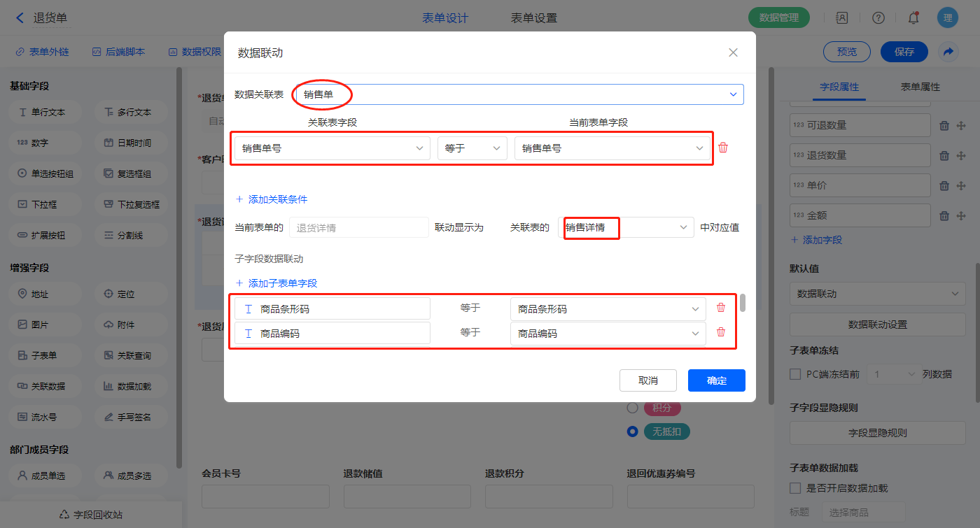Screen dimensions: 980x528
Task: Open the 等于 operator dropdown
Action: pyautogui.click(x=472, y=148)
